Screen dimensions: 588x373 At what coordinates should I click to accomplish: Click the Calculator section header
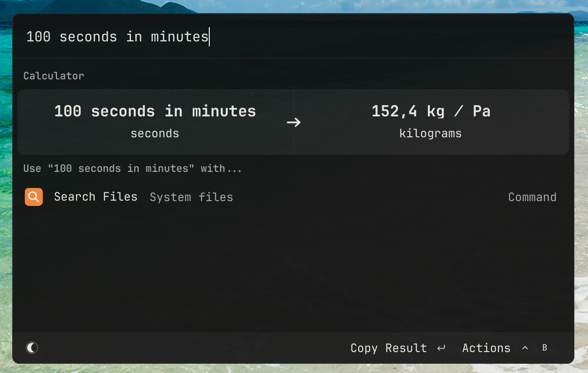click(54, 76)
